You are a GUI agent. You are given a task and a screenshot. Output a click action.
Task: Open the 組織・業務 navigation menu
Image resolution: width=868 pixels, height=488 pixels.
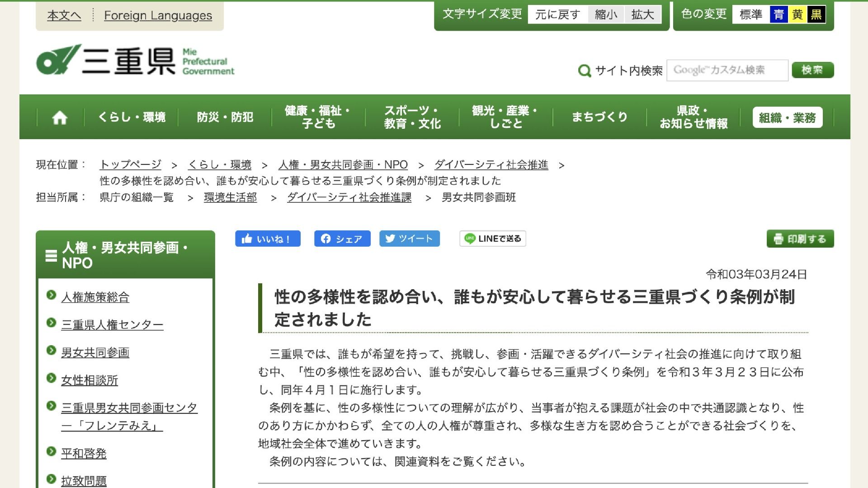[x=787, y=117]
